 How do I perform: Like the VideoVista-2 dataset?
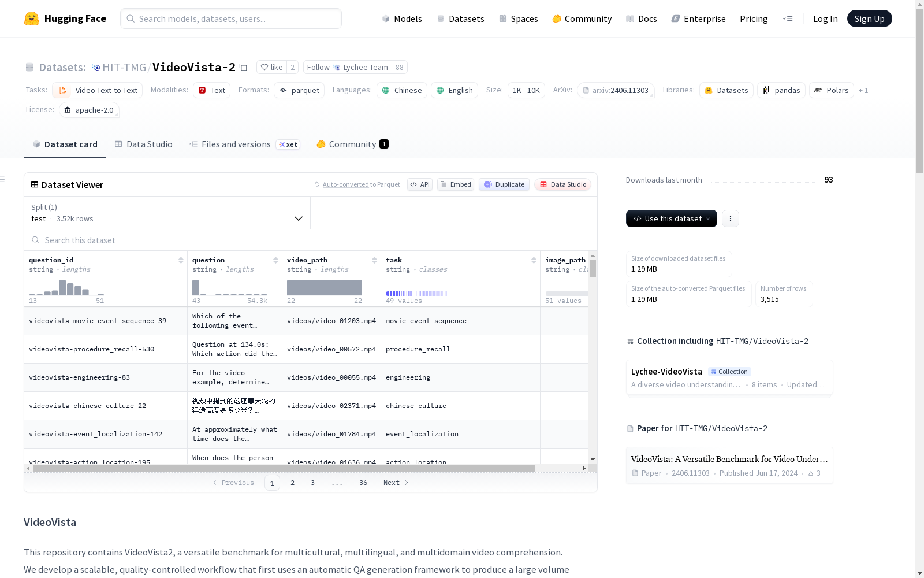coord(271,67)
